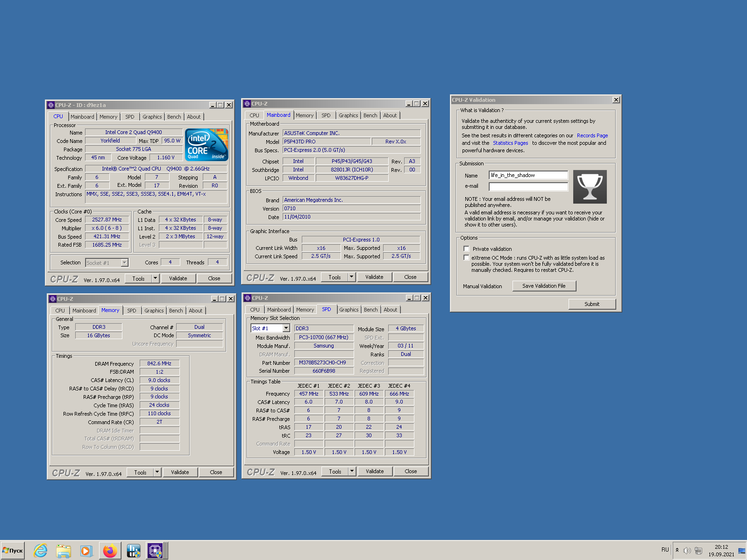This screenshot has width=747, height=560.
Task: Click Mainboard window title bar icon
Action: pos(247,104)
